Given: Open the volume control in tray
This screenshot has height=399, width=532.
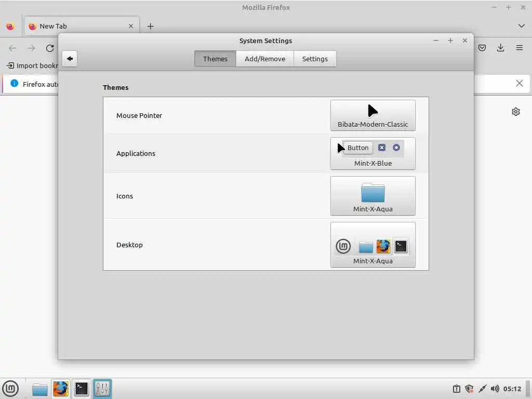Looking at the screenshot, I should pyautogui.click(x=495, y=389).
